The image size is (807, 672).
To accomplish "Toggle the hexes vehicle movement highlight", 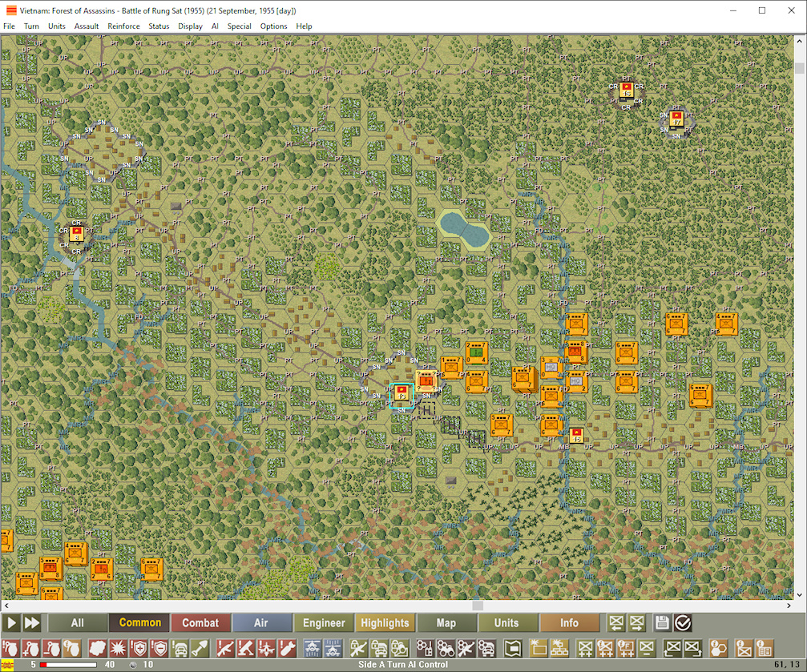I will click(487, 648).
